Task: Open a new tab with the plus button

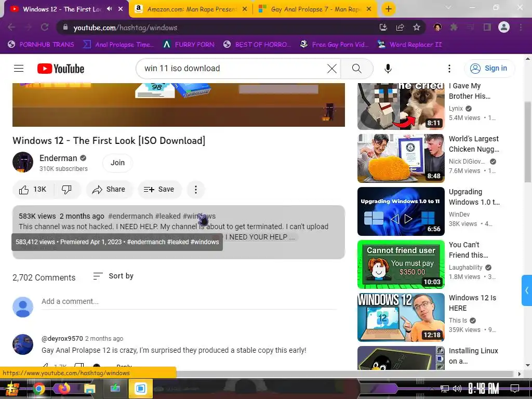Action: coord(389,9)
